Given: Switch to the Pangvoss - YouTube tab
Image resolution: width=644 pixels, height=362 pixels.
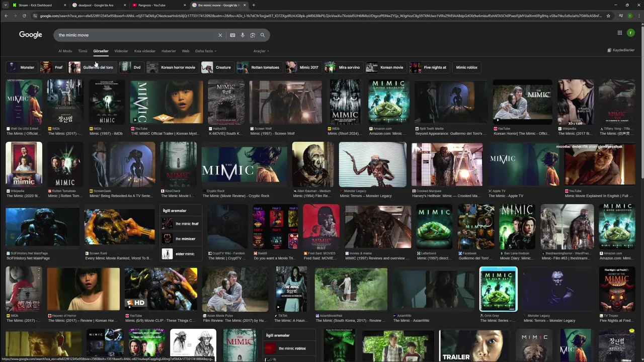Looking at the screenshot, I should pyautogui.click(x=158, y=5).
